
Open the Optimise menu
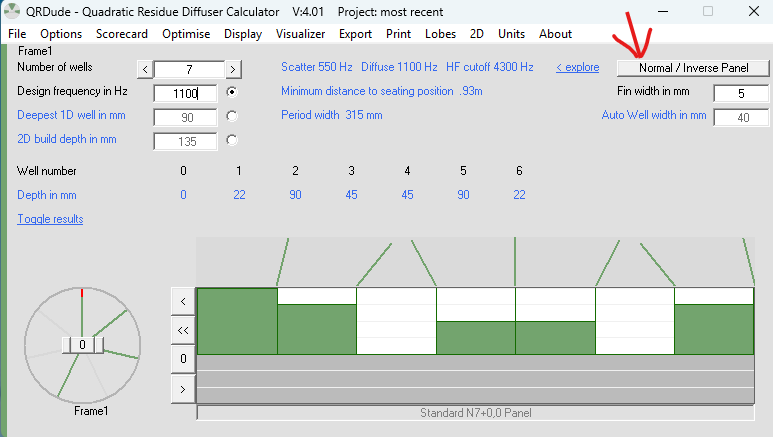pos(185,34)
